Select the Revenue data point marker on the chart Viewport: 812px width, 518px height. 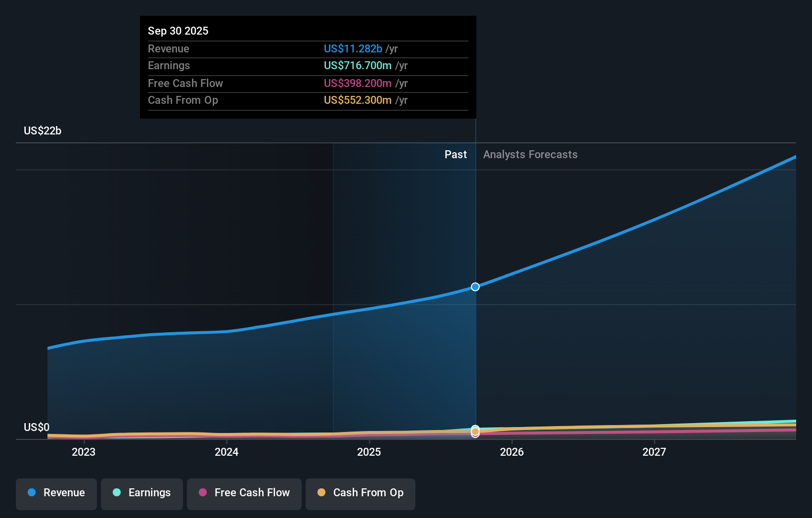pyautogui.click(x=475, y=287)
